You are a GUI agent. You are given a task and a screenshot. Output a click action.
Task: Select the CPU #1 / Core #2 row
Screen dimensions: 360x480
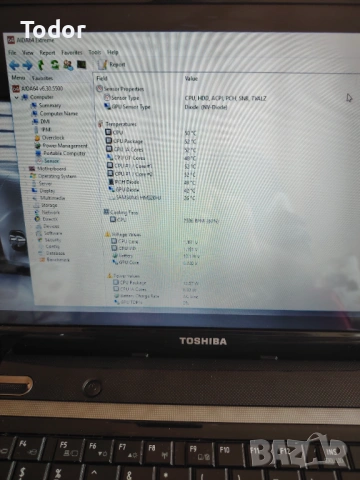point(130,174)
